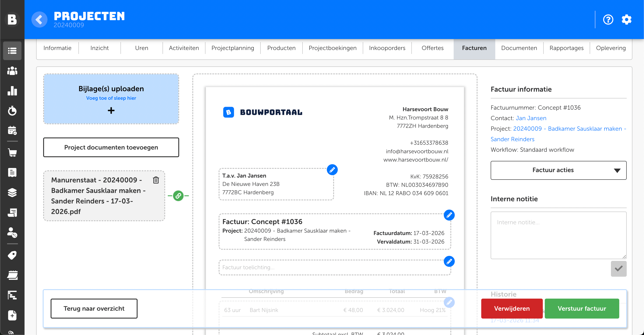This screenshot has height=335, width=644.
Task: Open the Activiteiten tab
Action: pos(184,48)
